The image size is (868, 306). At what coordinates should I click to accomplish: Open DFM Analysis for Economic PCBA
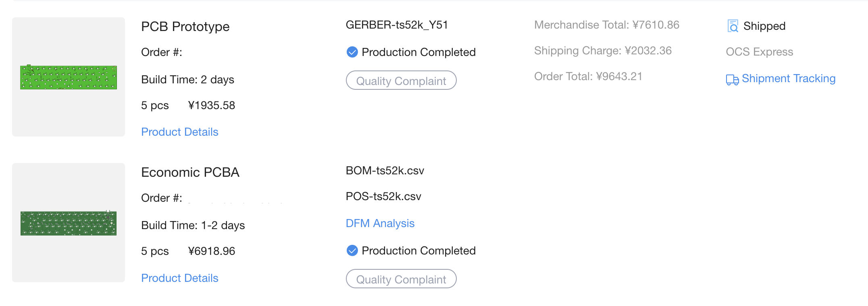coord(380,223)
